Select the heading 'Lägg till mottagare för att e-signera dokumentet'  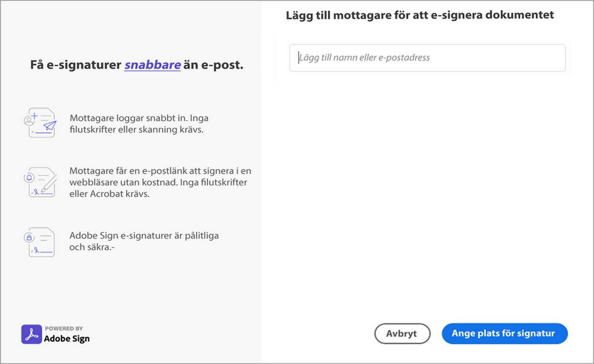tap(419, 15)
